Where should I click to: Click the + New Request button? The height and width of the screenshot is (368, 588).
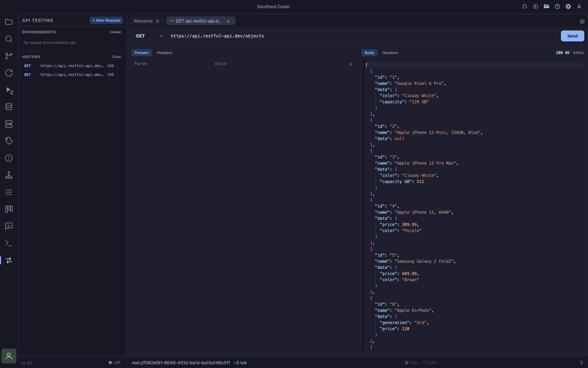tap(107, 20)
